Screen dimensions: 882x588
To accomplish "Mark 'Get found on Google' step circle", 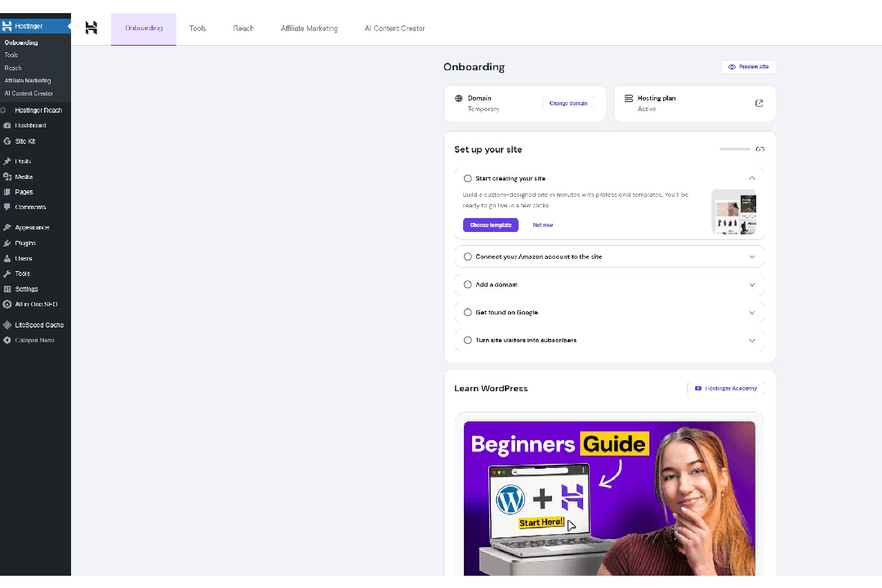I will [467, 312].
